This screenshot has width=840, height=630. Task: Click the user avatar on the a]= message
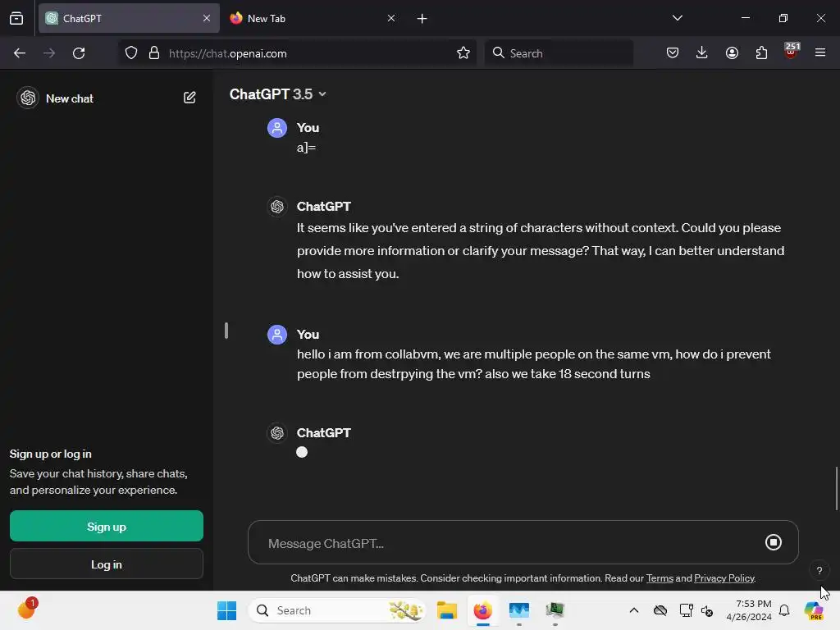(x=277, y=128)
